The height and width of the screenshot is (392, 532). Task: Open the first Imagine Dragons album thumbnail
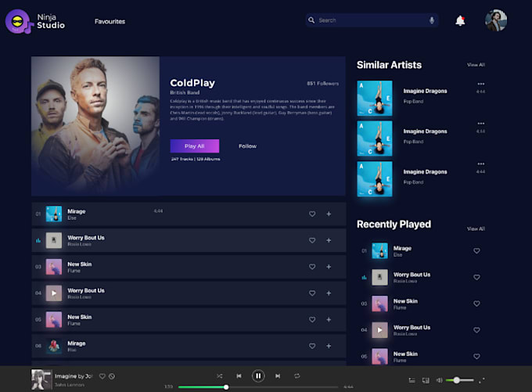[375, 98]
